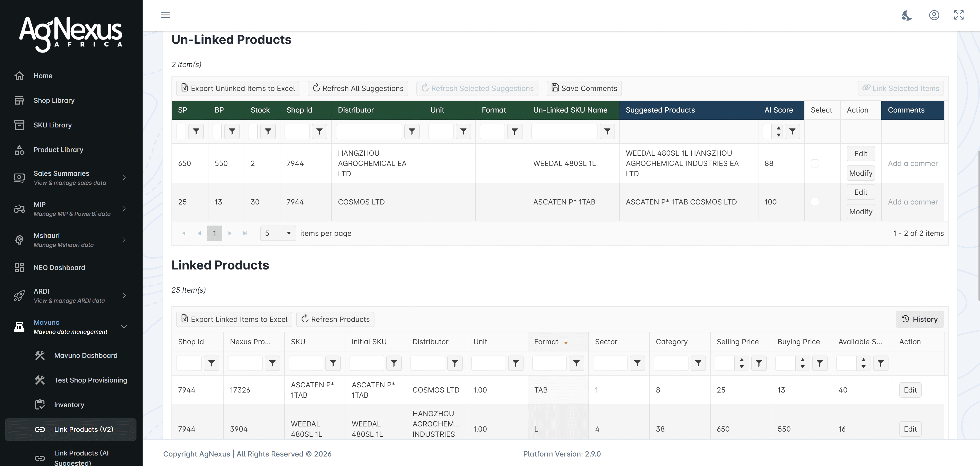
Task: Click Refresh Products button
Action: [x=335, y=319]
